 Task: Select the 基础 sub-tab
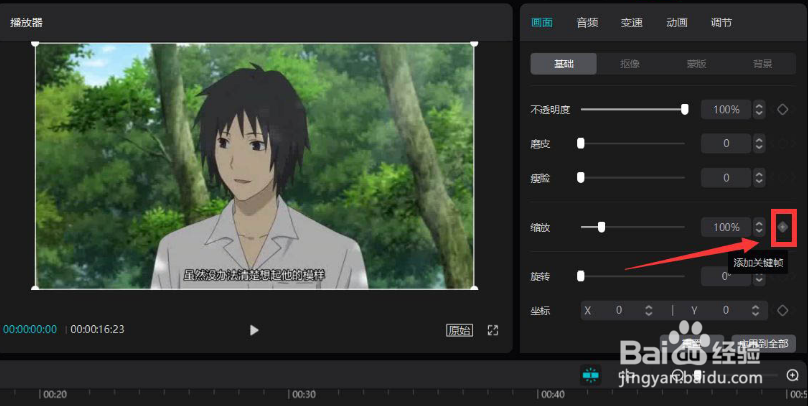click(x=564, y=64)
